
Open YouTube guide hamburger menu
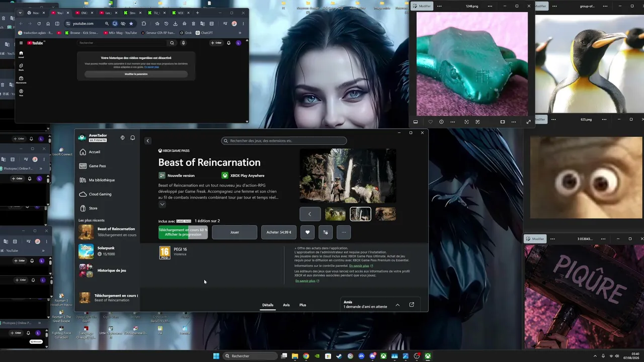coord(21,43)
